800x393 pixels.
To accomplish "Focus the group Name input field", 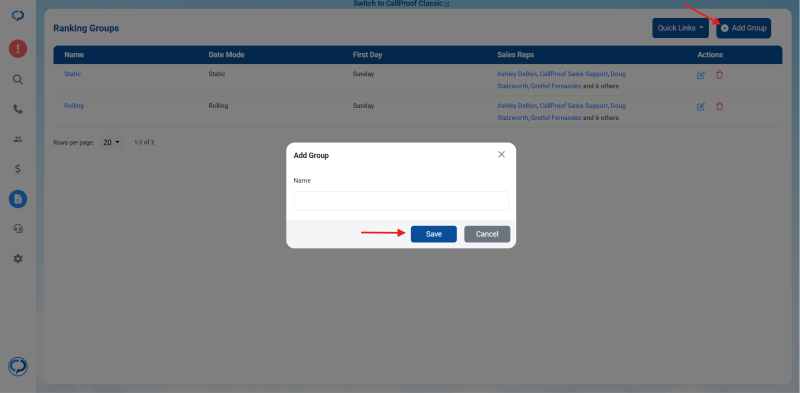I will pos(401,201).
